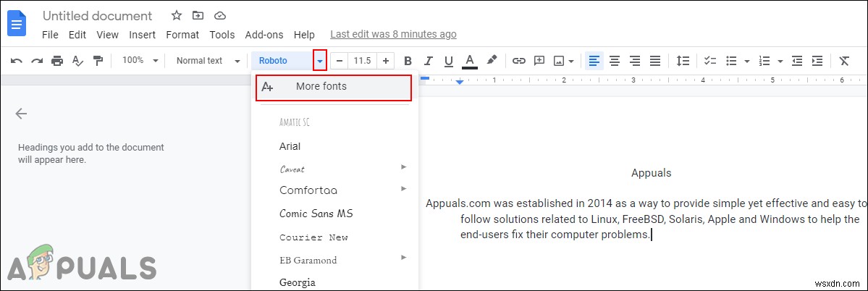The height and width of the screenshot is (291, 868).
Task: Set left text alignment
Action: [x=594, y=61]
